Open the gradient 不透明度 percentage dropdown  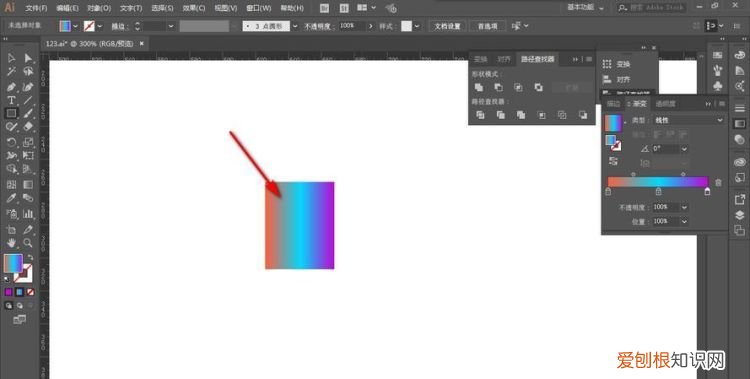(x=684, y=207)
